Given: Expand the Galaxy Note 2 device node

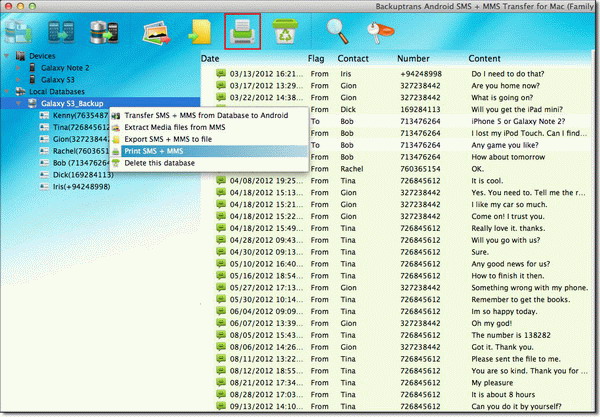Looking at the screenshot, I should pos(18,68).
